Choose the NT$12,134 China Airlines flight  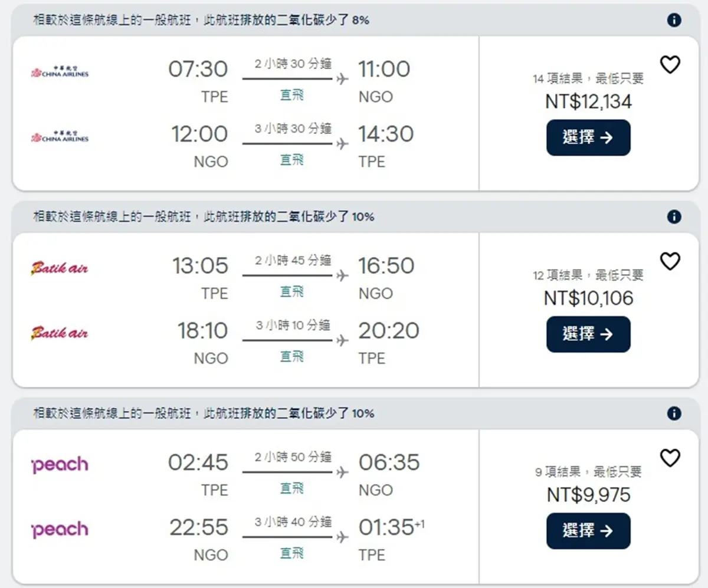coord(588,137)
